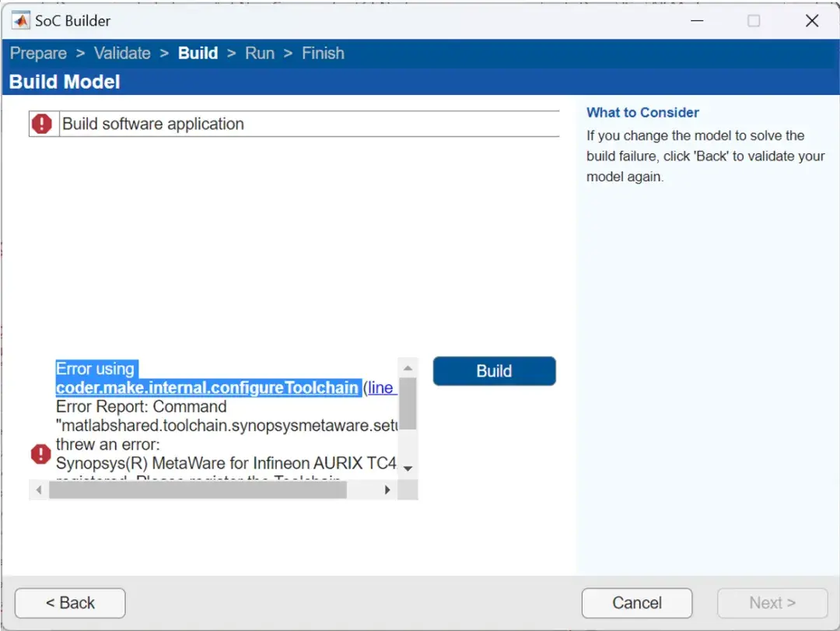Click the Next button
The height and width of the screenshot is (631, 840).
pyautogui.click(x=771, y=602)
